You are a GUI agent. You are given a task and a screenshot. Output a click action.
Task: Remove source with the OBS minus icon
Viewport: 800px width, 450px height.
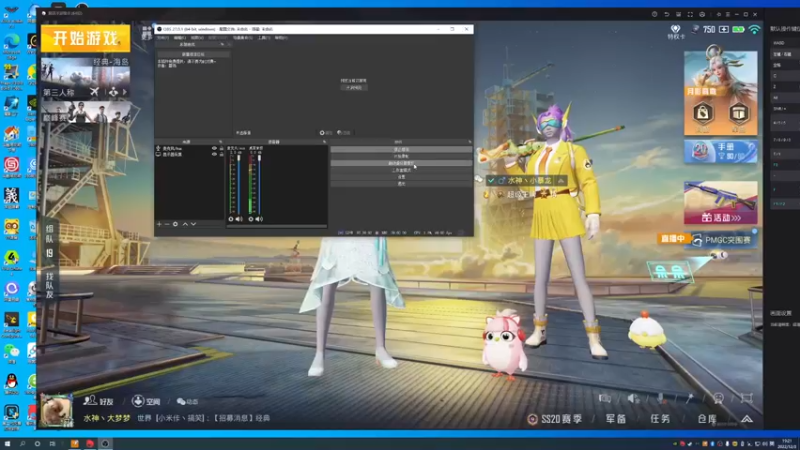coord(167,224)
